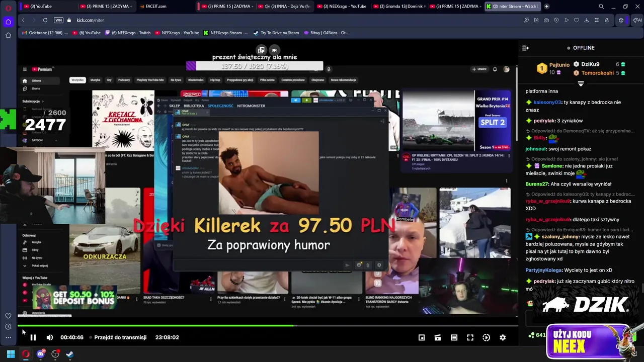Skip alert with overlay next icon
Image resolution: width=644 pixels, height=362 pixels.
[274, 50]
